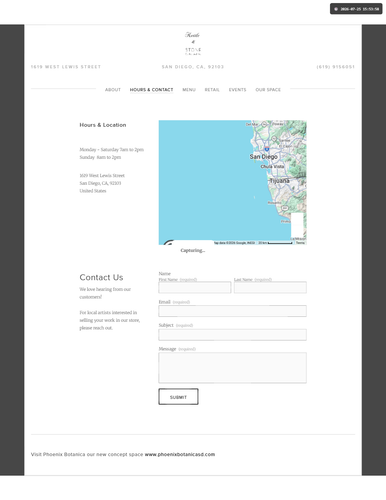Click into the Subject field

pos(232,335)
